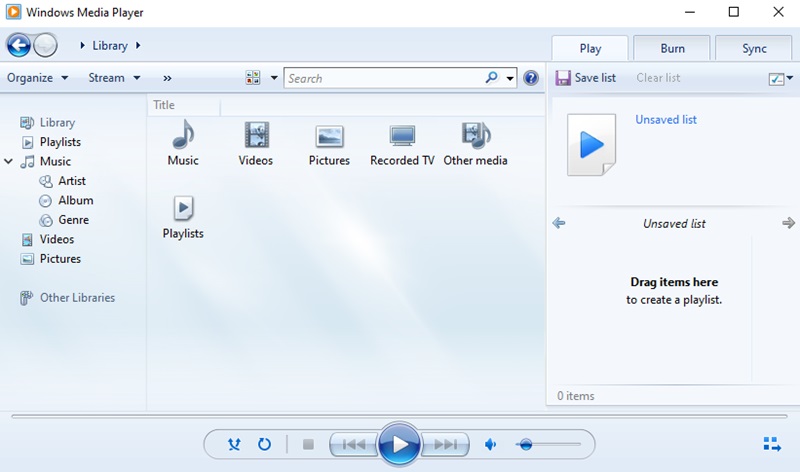800x472 pixels.
Task: Show more commands with double chevron
Action: (x=167, y=78)
